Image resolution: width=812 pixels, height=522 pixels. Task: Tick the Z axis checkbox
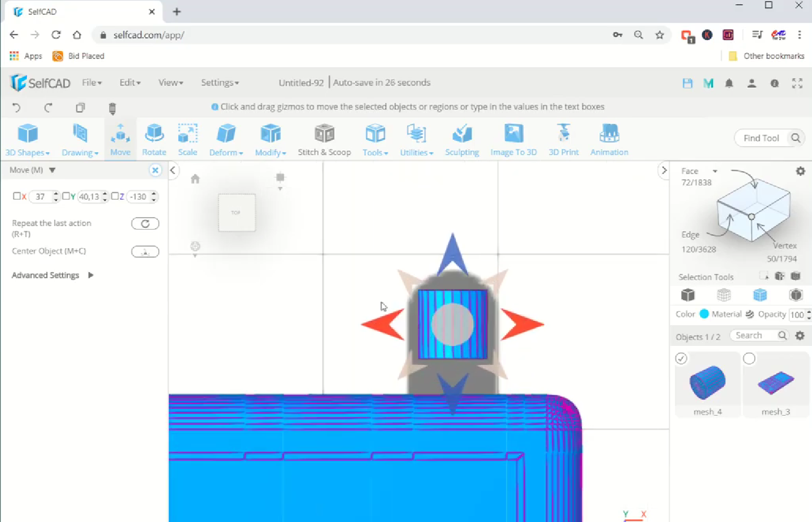tap(115, 196)
